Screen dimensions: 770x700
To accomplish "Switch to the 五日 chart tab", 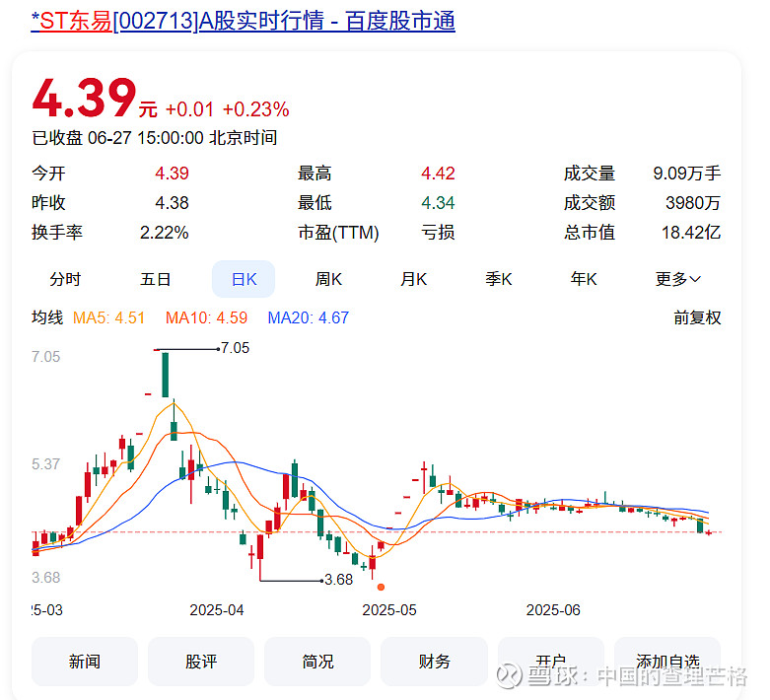I will 155,280.
